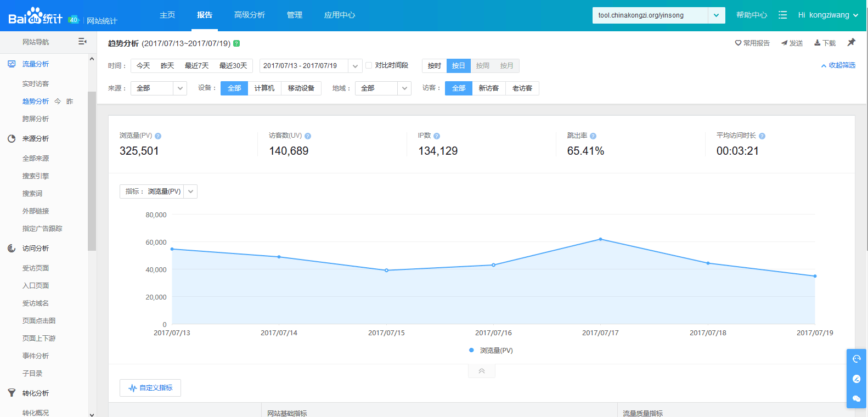Open customer service headset floating icon
Viewport: 868px width, 417px height.
click(x=856, y=359)
